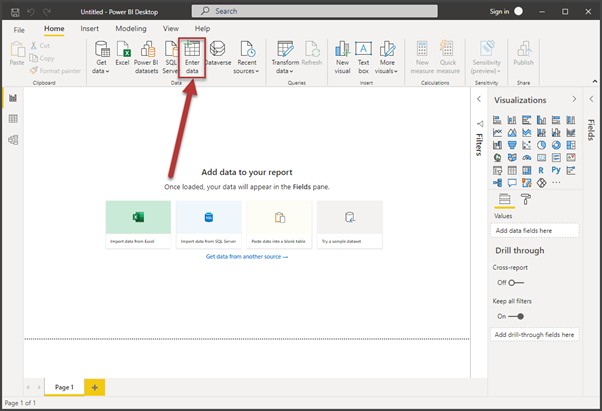Select the Q&A visualization
Screen dimensions: 602x411
[x=512, y=183]
